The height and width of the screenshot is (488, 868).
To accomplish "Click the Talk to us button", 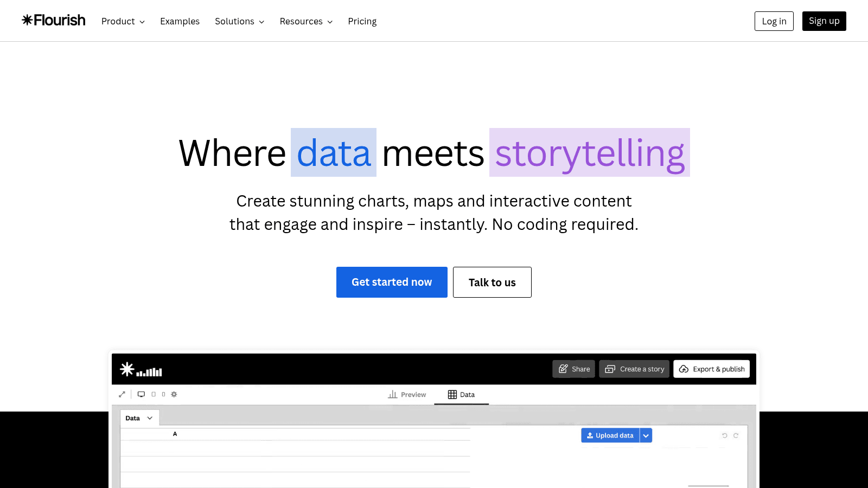I will click(492, 282).
